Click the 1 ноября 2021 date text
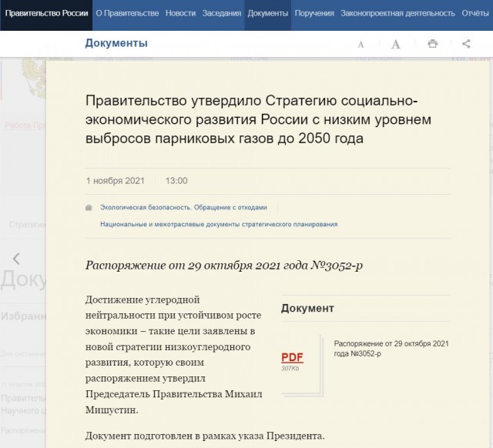The height and width of the screenshot is (448, 493). pyautogui.click(x=115, y=181)
